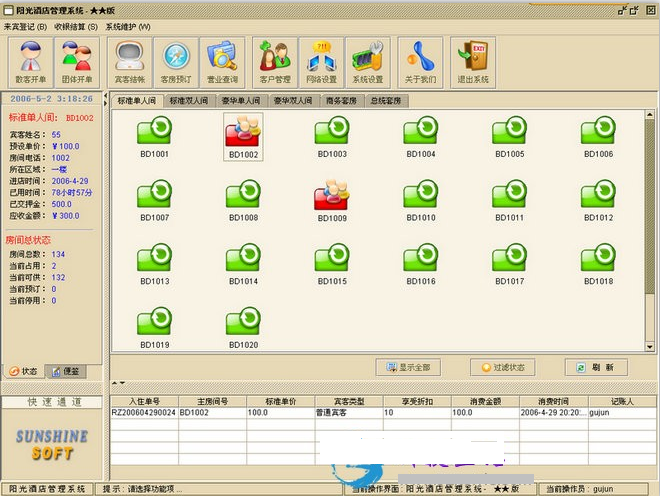This screenshot has width=660, height=496.
Task: Switch to the 状态 status tab
Action: coord(24,371)
